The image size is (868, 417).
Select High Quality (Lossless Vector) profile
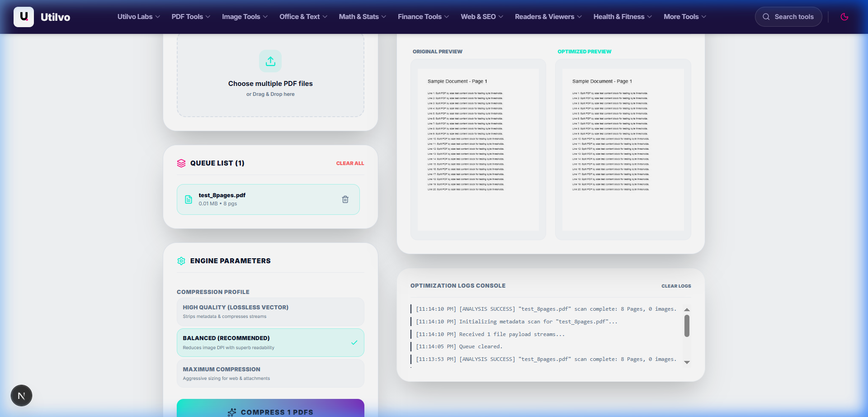pos(270,312)
